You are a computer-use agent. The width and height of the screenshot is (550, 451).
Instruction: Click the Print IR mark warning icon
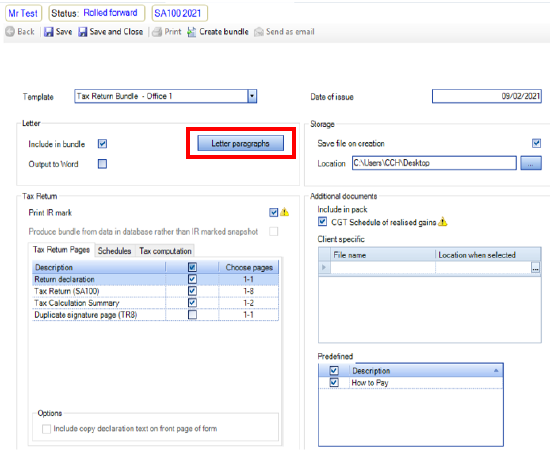(284, 212)
